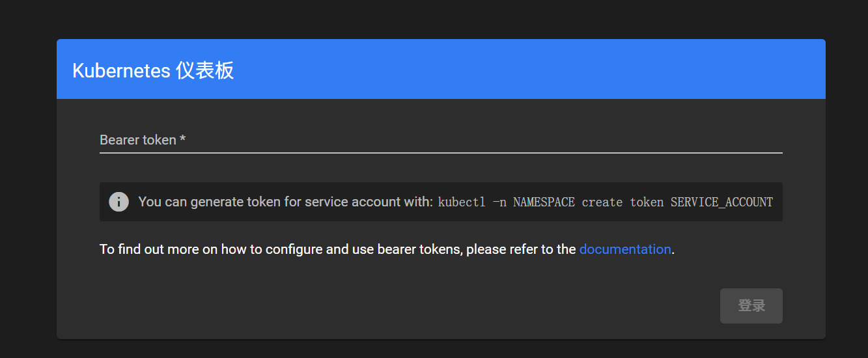Click NAMESPACE in the kubectl command
Image resolution: width=868 pixels, height=358 pixels.
(x=544, y=202)
